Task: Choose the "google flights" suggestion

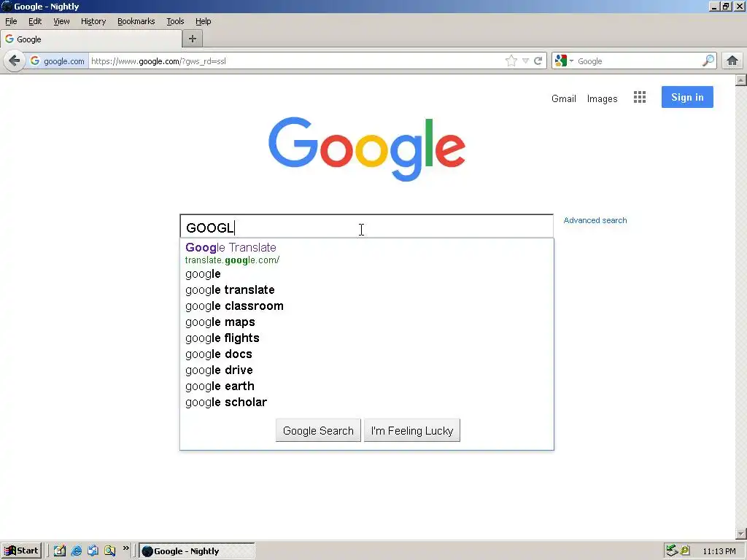Action: (x=367, y=338)
